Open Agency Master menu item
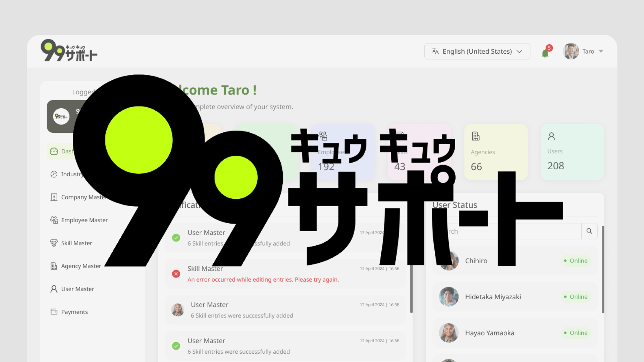The image size is (644, 362). pos(81,266)
